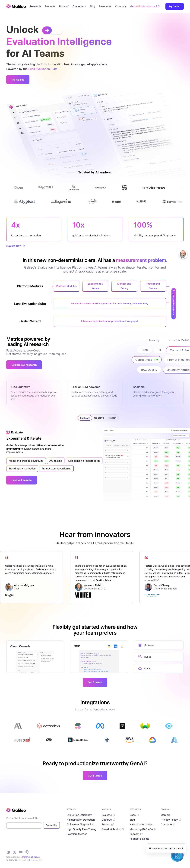Click the Subscribe button in footer
Viewport: 190px width, 868px height.
point(51,825)
